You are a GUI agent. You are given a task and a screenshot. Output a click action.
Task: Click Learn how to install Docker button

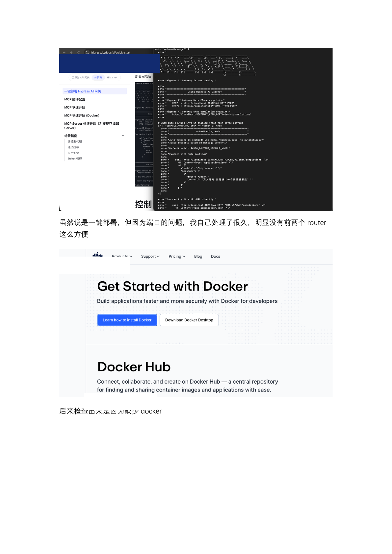[x=127, y=320]
